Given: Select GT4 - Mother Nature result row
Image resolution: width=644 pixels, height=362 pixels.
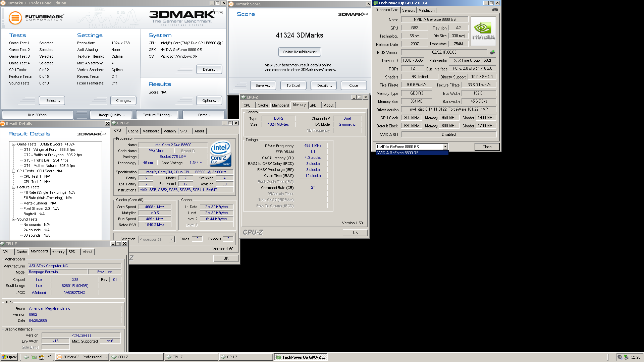Looking at the screenshot, I should point(49,166).
